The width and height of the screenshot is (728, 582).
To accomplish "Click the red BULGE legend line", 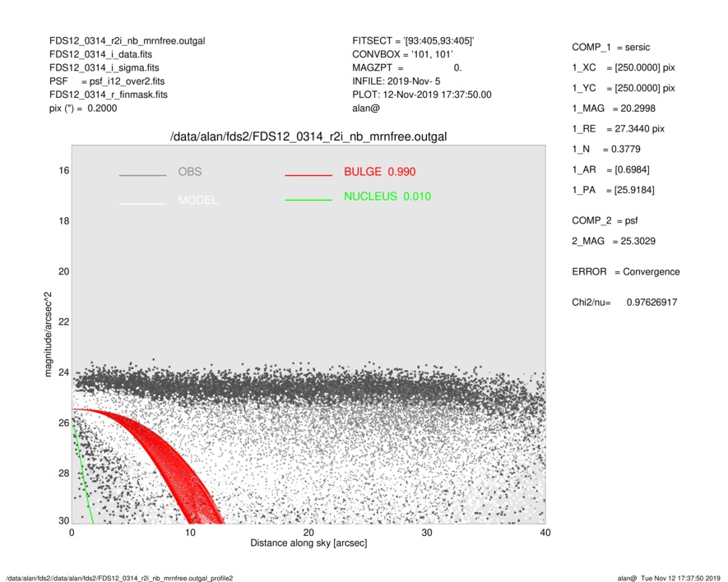I will coord(308,175).
